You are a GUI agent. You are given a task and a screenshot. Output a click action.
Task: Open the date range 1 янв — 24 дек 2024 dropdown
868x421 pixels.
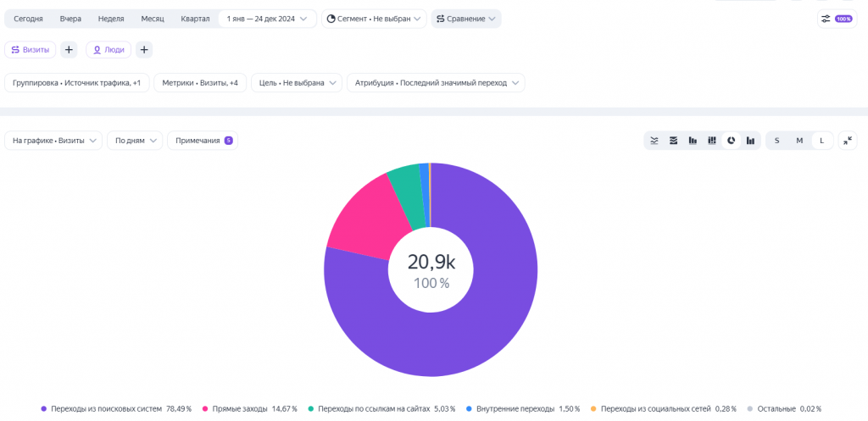(x=267, y=19)
